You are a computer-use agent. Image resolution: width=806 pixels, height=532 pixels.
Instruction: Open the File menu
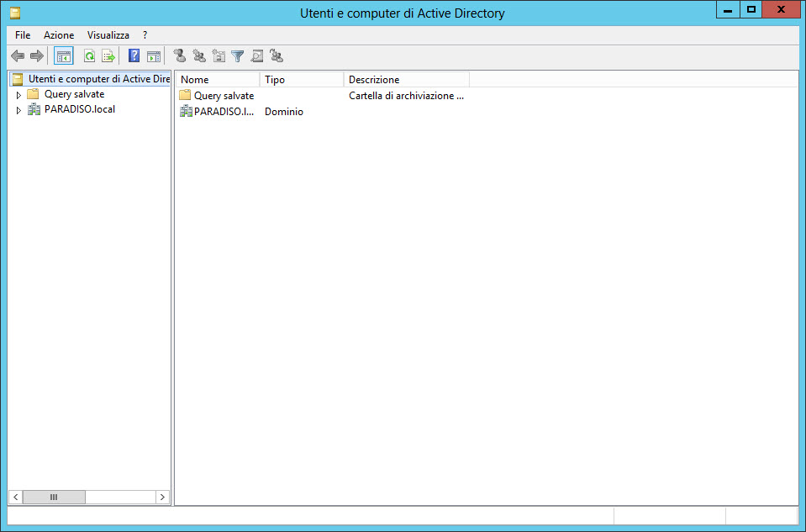coord(23,35)
